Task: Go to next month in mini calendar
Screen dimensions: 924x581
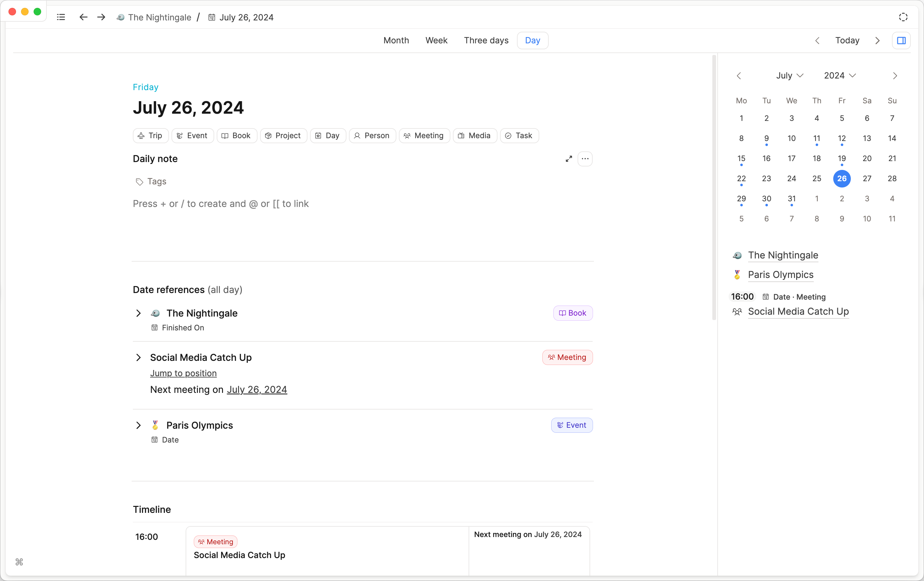Action: [894, 76]
